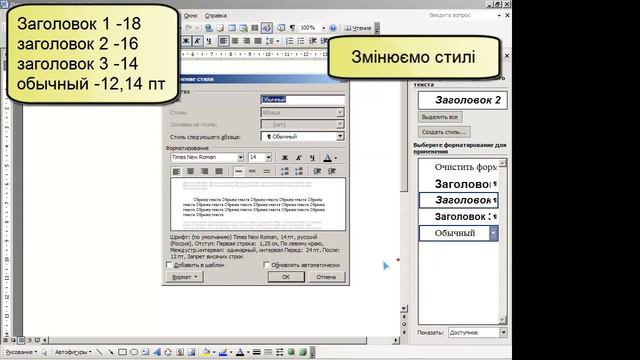
Task: Select the rectangle tool in drawing toolbar
Action: (x=122, y=352)
